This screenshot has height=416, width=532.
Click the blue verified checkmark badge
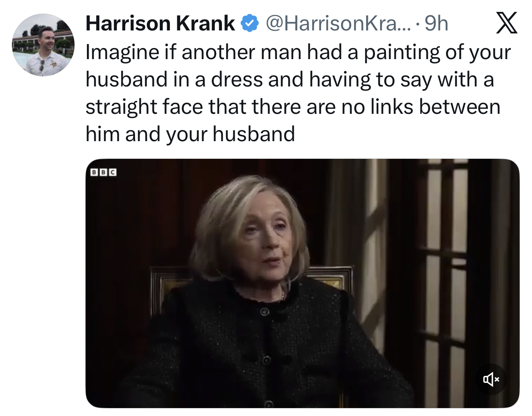tap(249, 24)
